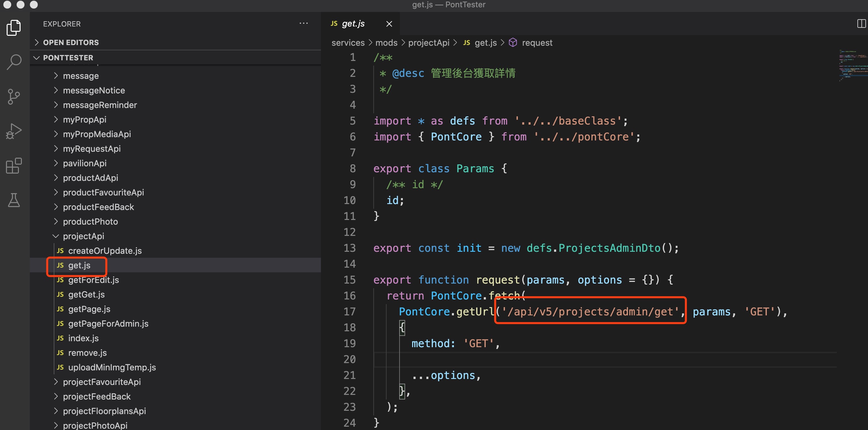Click the request symbol icon in breadcrumb
Image resolution: width=868 pixels, height=430 pixels.
(x=513, y=42)
